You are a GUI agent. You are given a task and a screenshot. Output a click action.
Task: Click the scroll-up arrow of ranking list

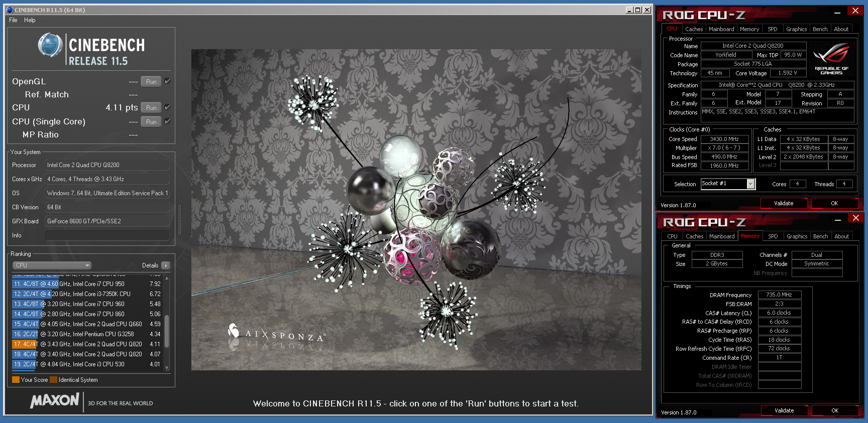[x=167, y=278]
